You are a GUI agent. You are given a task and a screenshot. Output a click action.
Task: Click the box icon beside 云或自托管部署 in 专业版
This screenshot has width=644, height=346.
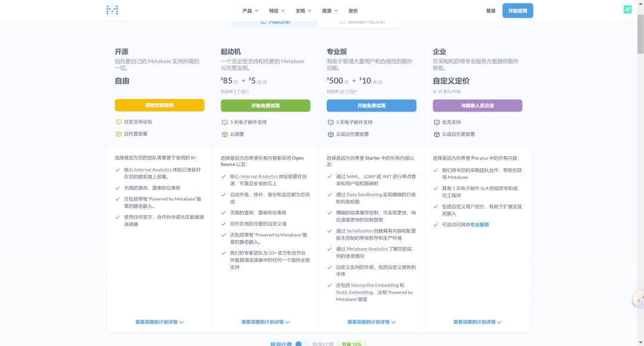point(330,134)
